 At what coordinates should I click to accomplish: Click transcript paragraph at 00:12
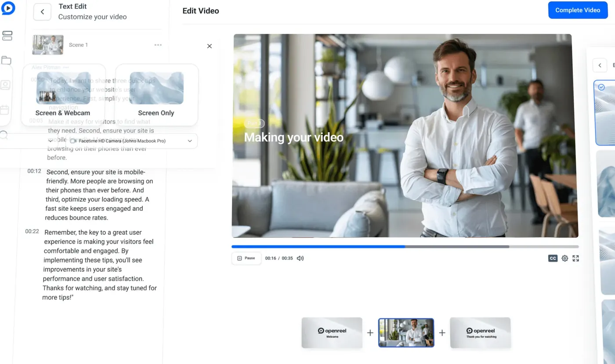pos(100,195)
